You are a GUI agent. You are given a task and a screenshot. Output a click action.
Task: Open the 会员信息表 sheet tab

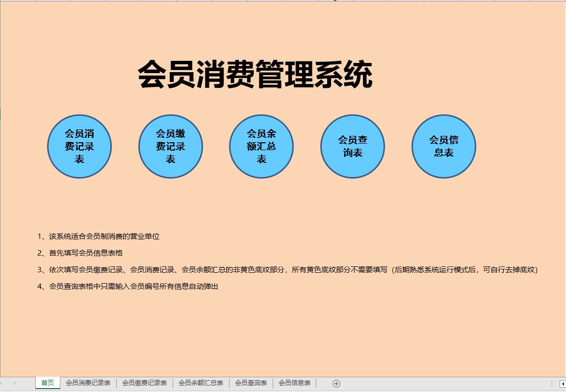[294, 383]
